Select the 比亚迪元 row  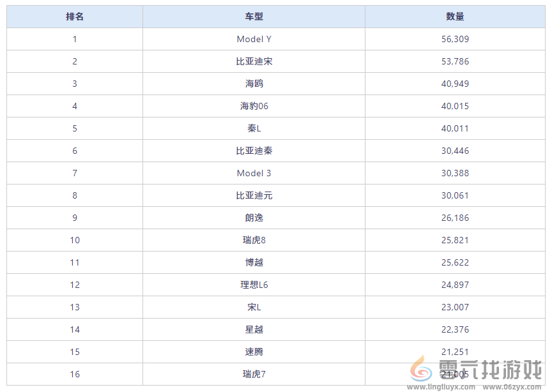click(x=254, y=195)
